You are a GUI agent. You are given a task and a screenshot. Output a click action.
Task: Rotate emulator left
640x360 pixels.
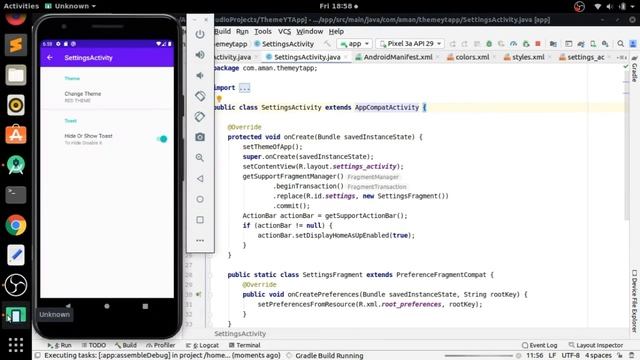point(200,96)
